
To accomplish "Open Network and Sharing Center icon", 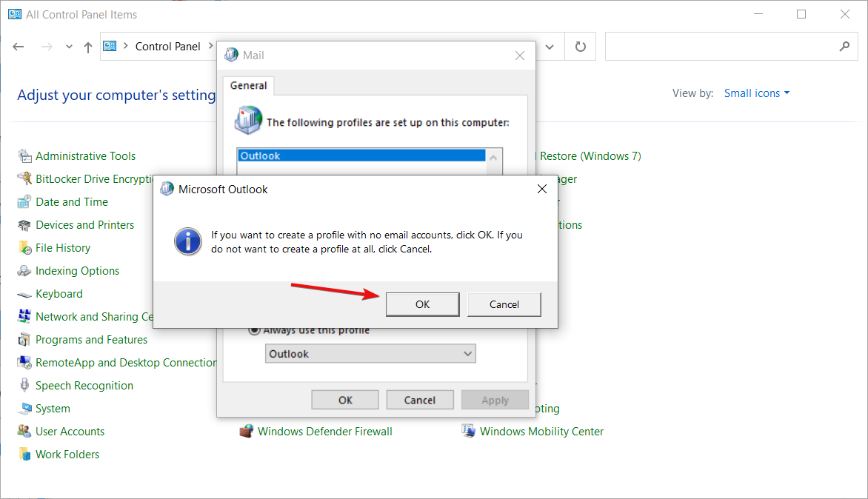I will pyautogui.click(x=24, y=316).
